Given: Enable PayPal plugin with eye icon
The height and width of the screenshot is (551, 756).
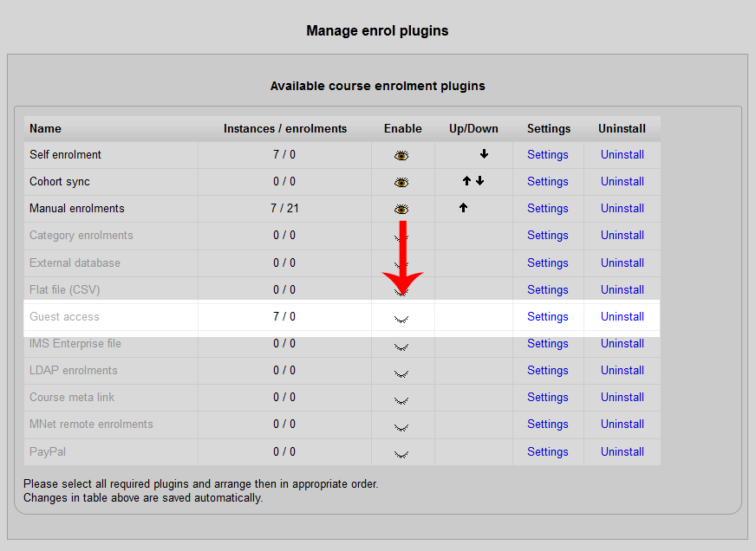Looking at the screenshot, I should coord(401,454).
